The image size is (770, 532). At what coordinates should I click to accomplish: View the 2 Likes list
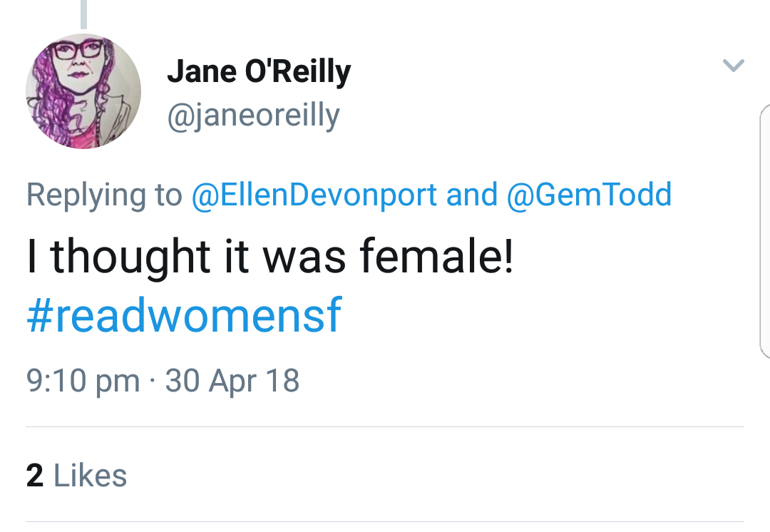pos(77,476)
